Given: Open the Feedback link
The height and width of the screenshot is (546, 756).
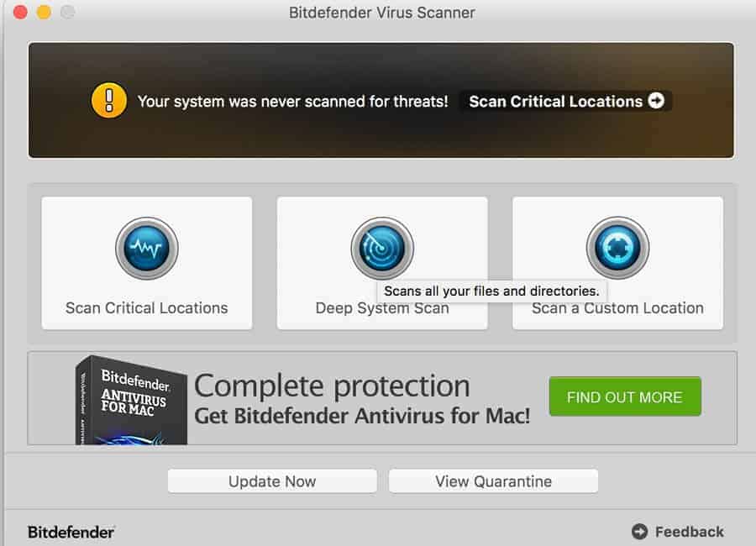Looking at the screenshot, I should [689, 532].
